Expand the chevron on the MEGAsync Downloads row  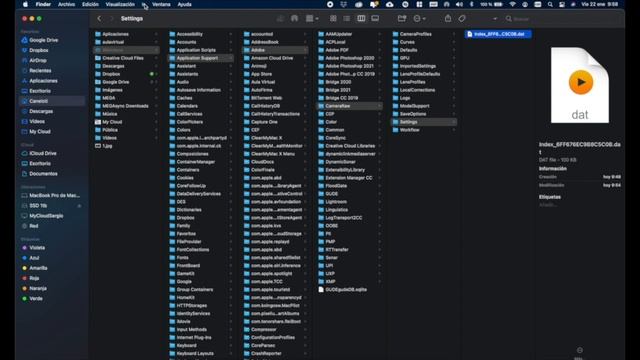coord(156,106)
